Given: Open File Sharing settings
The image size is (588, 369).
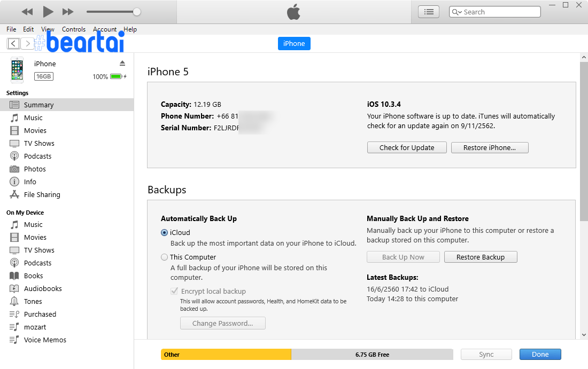Looking at the screenshot, I should 67,194.
